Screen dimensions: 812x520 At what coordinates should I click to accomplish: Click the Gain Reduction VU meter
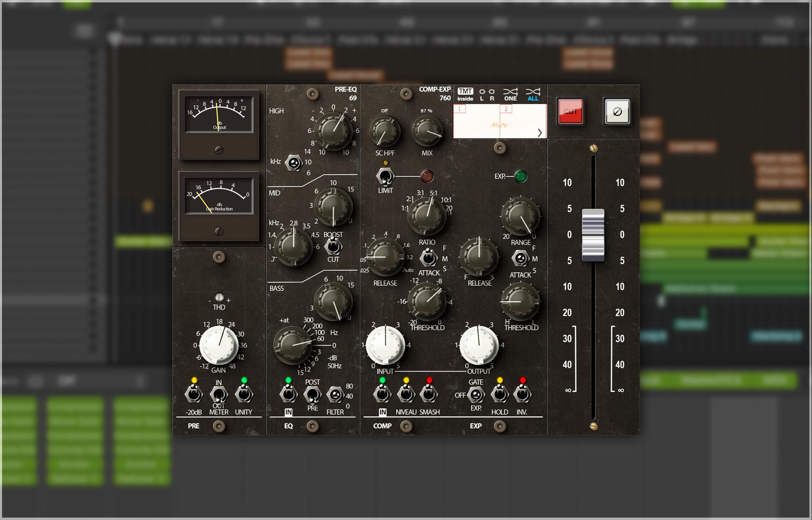click(219, 196)
